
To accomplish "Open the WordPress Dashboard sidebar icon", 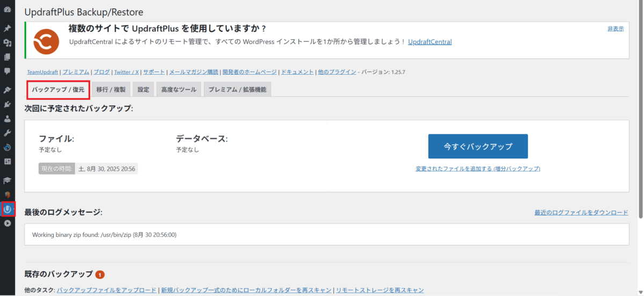I will (8, 10).
